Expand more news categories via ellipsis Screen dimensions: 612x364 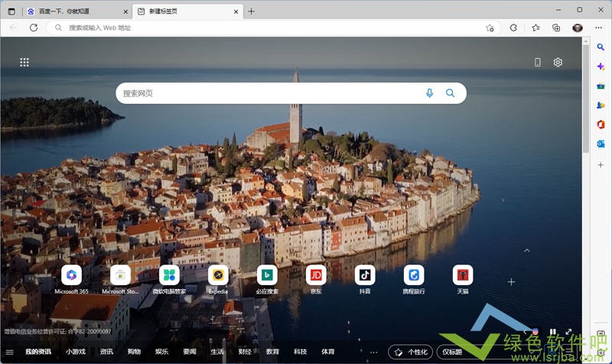tap(373, 352)
